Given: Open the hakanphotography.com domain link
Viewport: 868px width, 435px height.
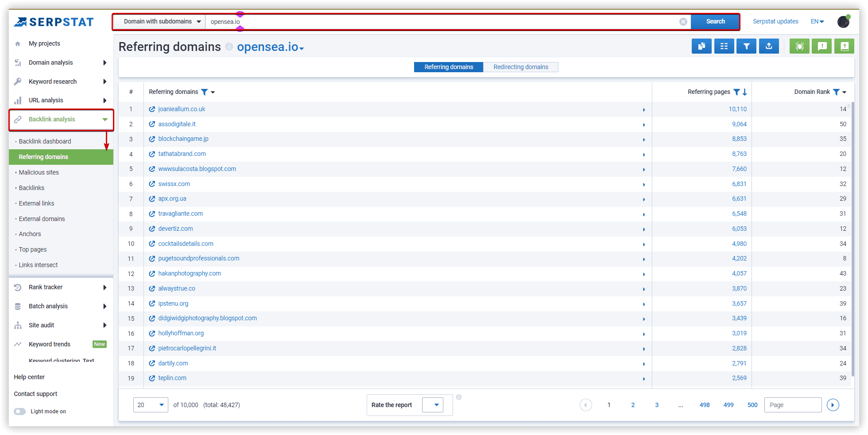Looking at the screenshot, I should (190, 273).
